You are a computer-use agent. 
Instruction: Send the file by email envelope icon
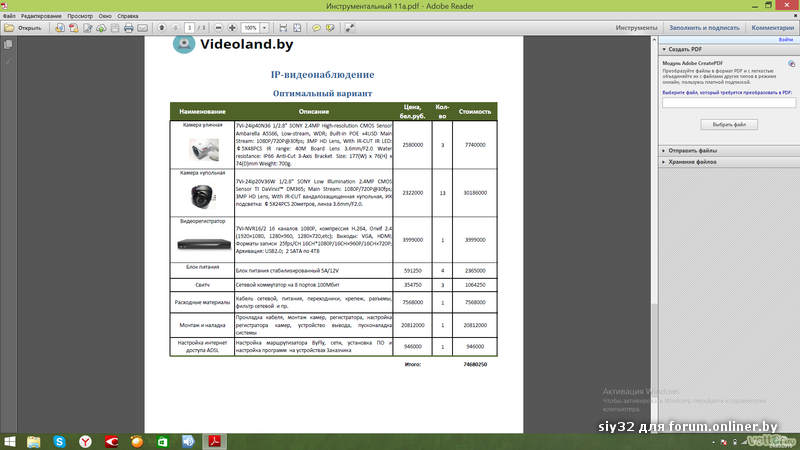point(142,28)
